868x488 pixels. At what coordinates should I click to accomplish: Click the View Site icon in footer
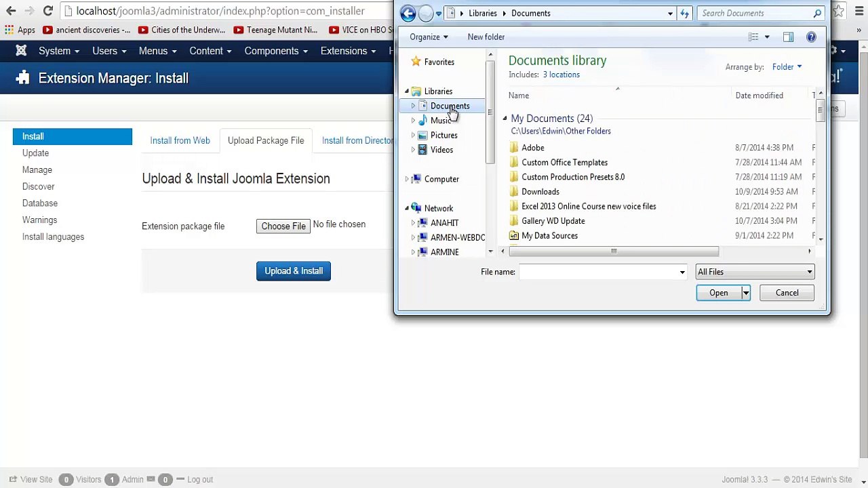(13, 479)
